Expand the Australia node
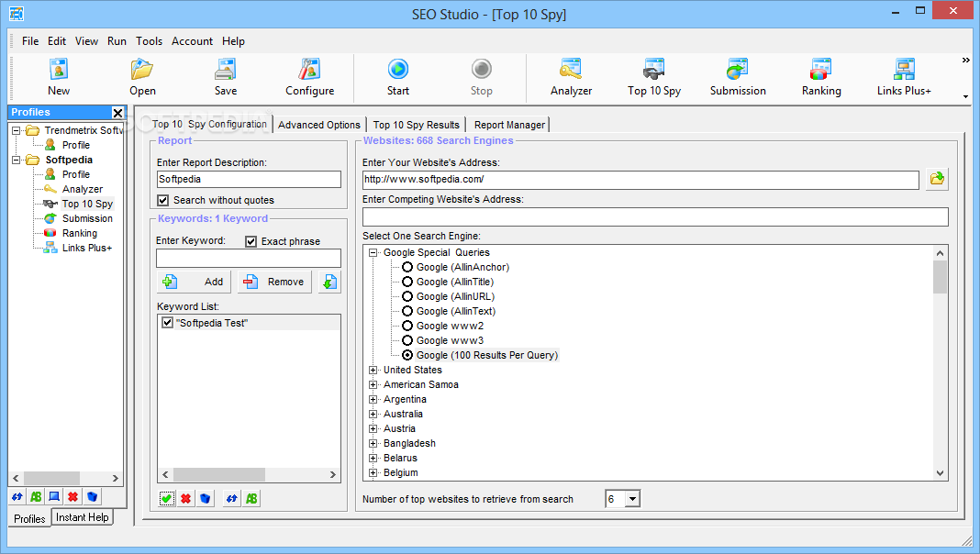The height and width of the screenshot is (554, 980). click(x=373, y=414)
